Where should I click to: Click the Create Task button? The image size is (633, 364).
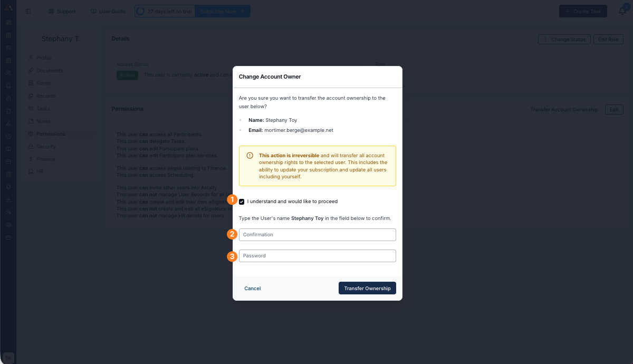pyautogui.click(x=583, y=11)
